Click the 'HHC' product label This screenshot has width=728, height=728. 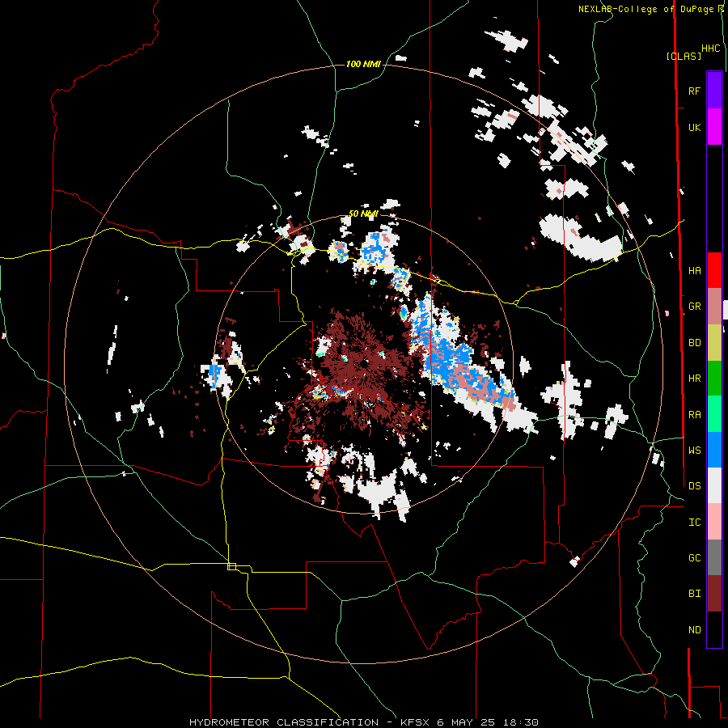coord(710,49)
